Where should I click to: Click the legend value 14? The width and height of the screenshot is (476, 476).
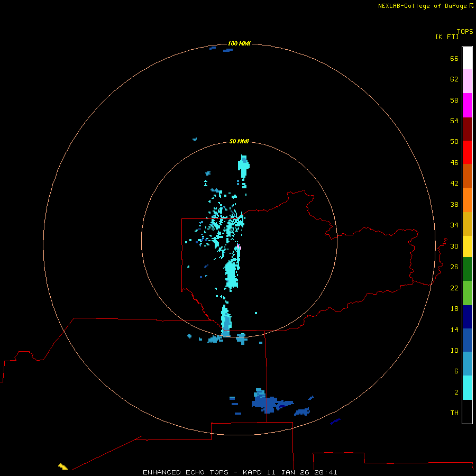454,329
